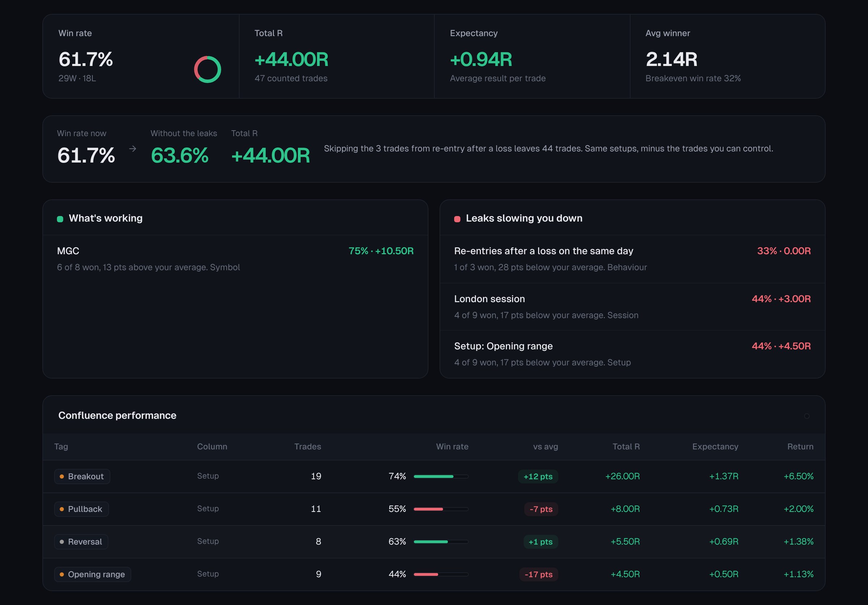The image size is (868, 605).
Task: Click the red square beside Leaks slowing you down
Action: point(457,219)
